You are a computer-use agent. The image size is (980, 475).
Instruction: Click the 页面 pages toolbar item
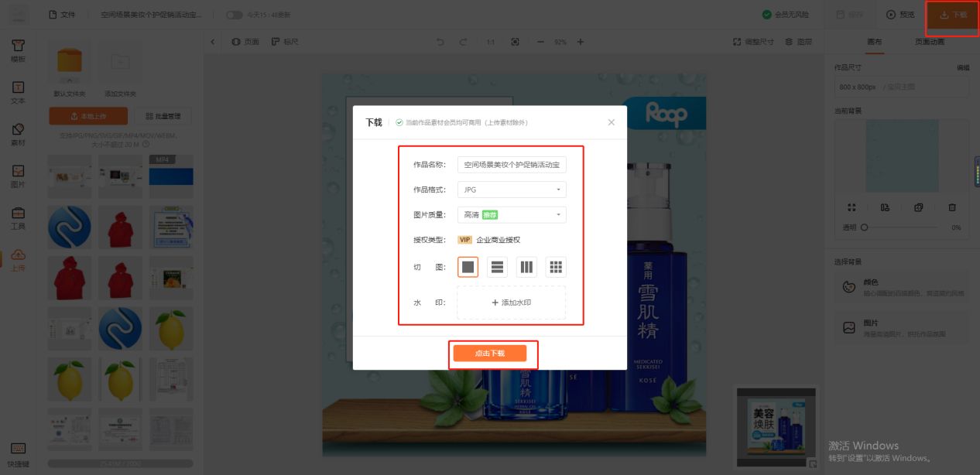tap(245, 42)
